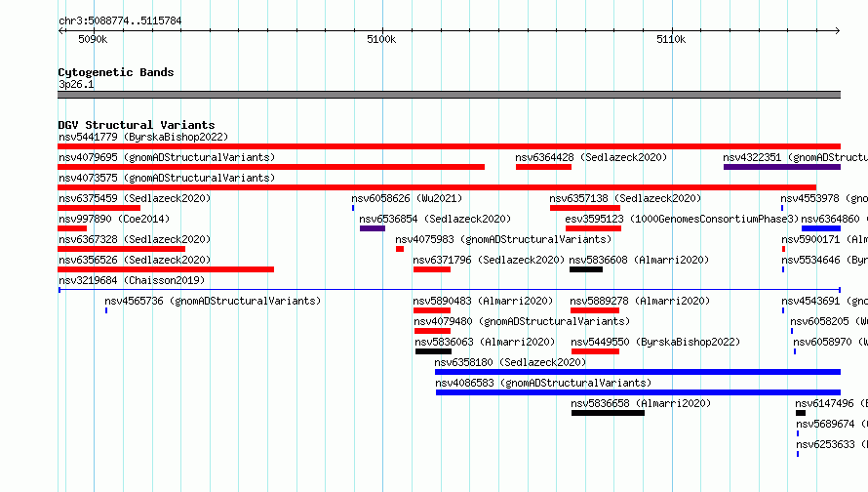Click the nsv5441779 (ByrskaBishop2022) label
Screen dimensions: 868x492
[143, 137]
